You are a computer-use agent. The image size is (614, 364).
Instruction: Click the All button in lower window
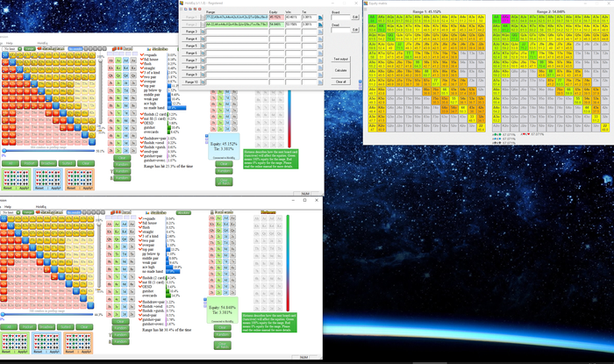[9, 327]
